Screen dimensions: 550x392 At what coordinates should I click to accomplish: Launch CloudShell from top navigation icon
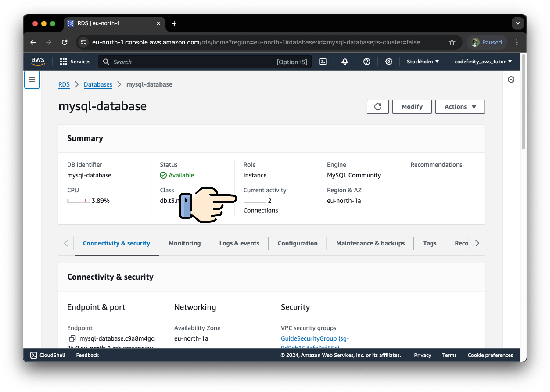click(x=323, y=62)
